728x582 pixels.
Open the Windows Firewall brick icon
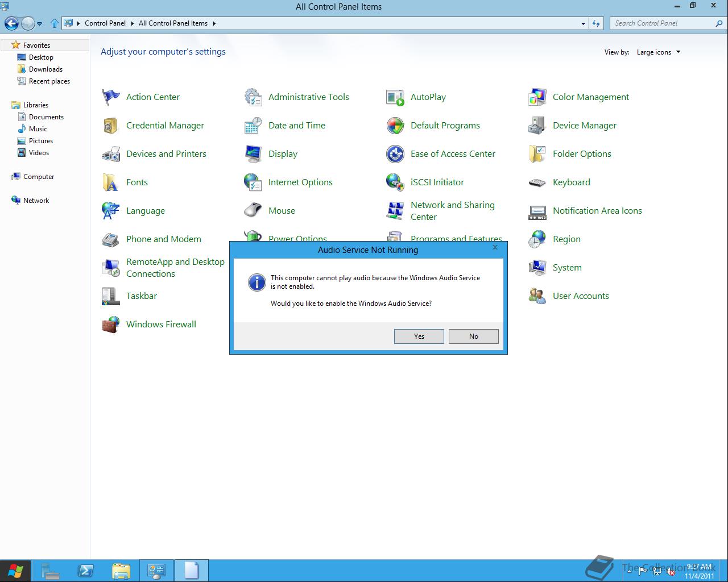click(x=111, y=325)
